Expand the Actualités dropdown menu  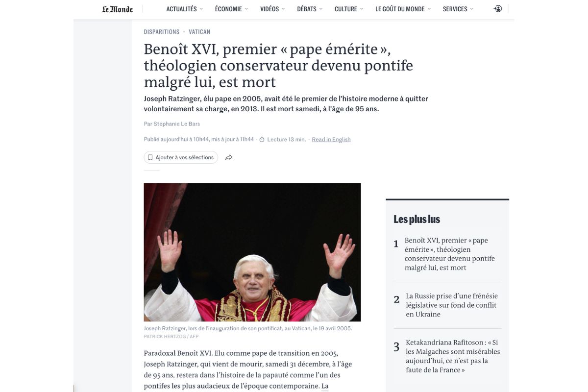pyautogui.click(x=185, y=9)
